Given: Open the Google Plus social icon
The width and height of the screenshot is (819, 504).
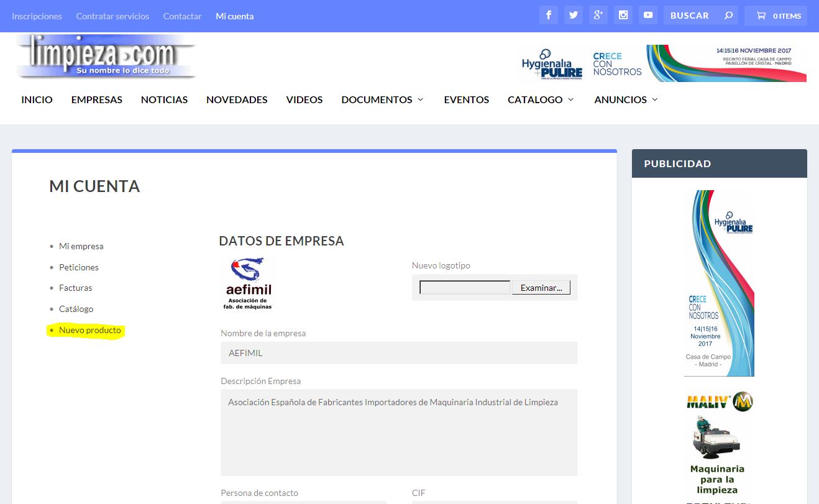Looking at the screenshot, I should click(598, 16).
